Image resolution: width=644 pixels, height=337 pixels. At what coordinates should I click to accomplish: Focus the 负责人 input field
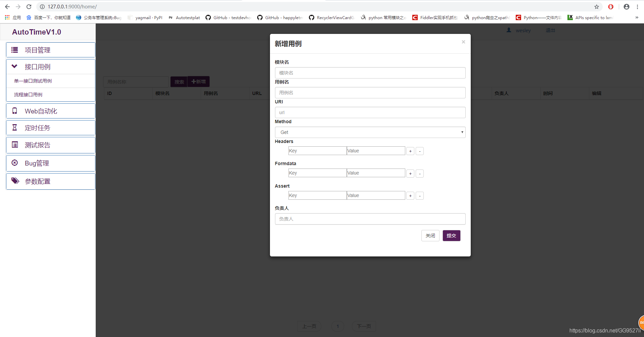coord(370,219)
